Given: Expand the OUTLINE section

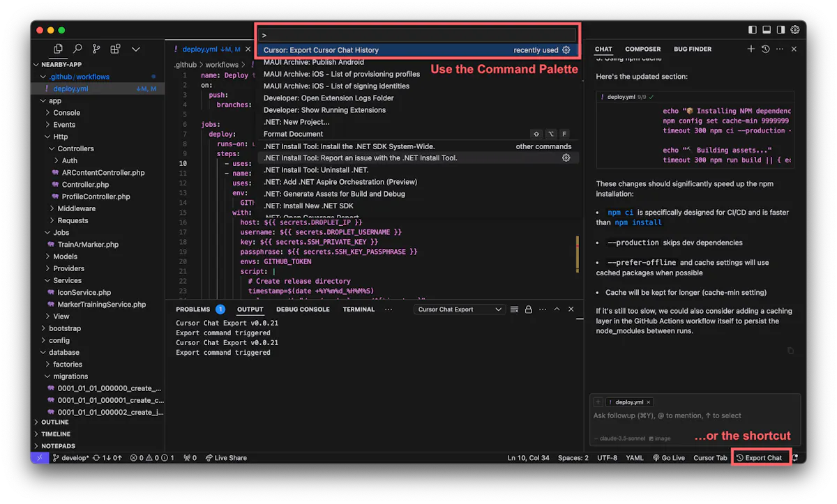Looking at the screenshot, I should pyautogui.click(x=55, y=422).
